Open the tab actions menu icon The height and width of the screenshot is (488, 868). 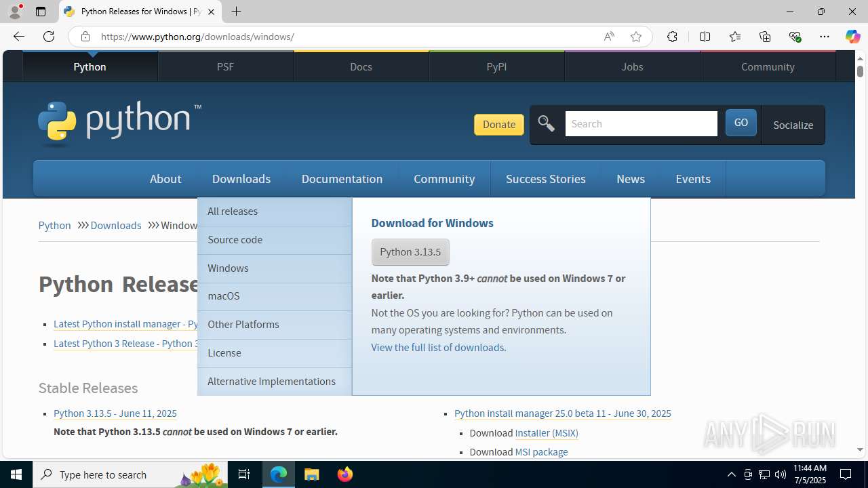tap(41, 12)
